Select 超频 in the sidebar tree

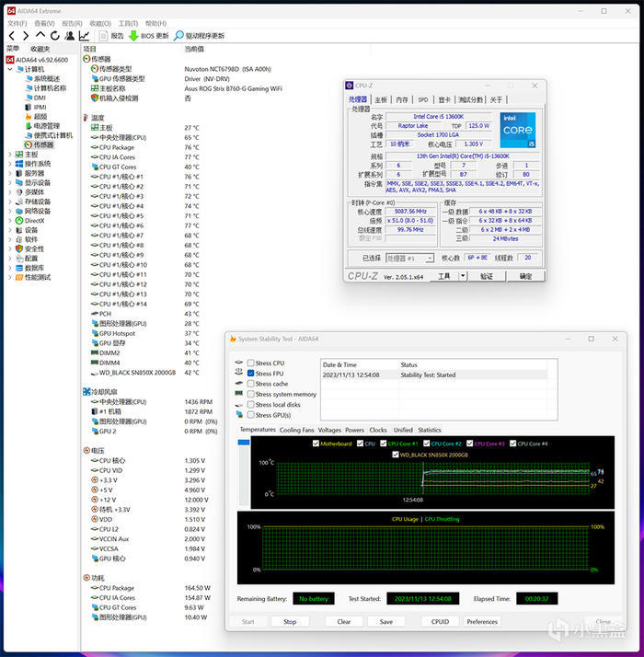40,117
